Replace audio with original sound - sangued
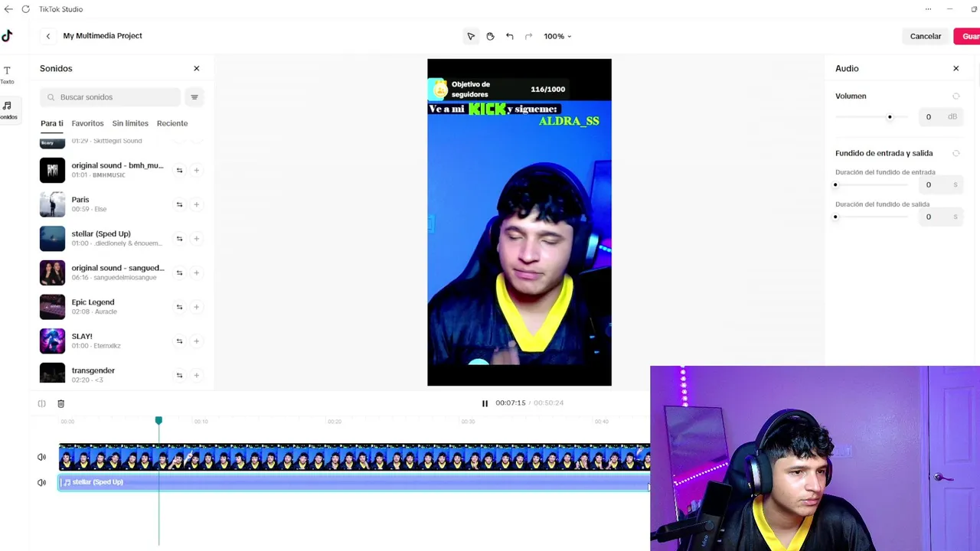Image resolution: width=980 pixels, height=551 pixels. click(179, 272)
